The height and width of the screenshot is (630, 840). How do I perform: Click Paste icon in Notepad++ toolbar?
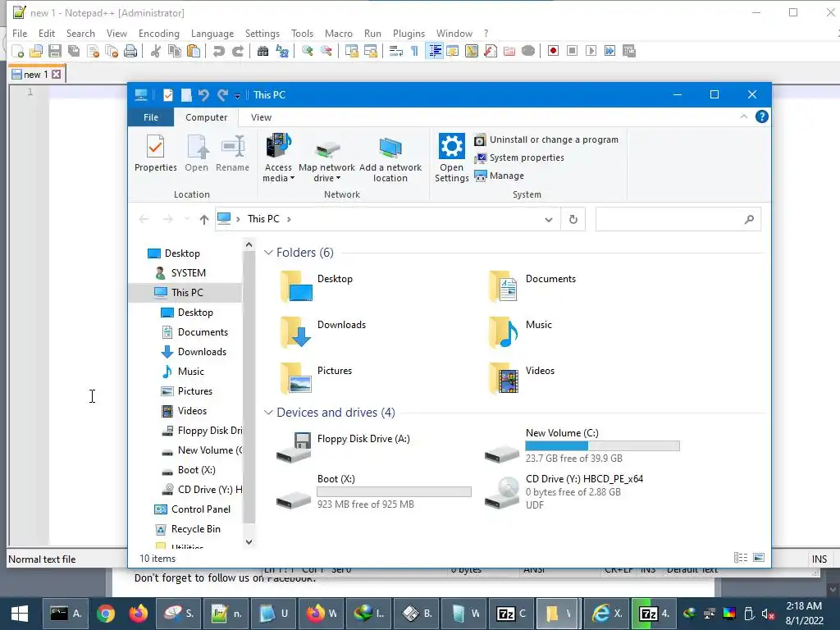click(194, 51)
